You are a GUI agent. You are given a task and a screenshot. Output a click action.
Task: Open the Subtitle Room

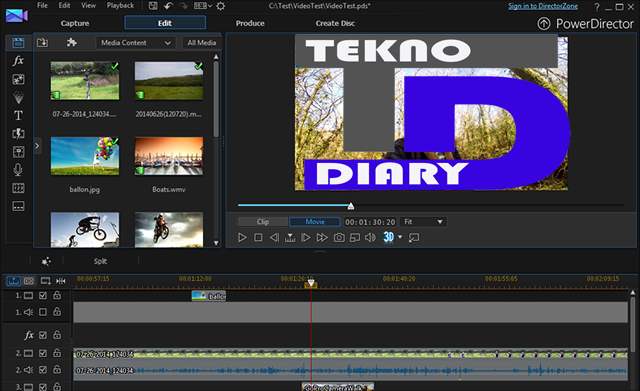coord(18,206)
